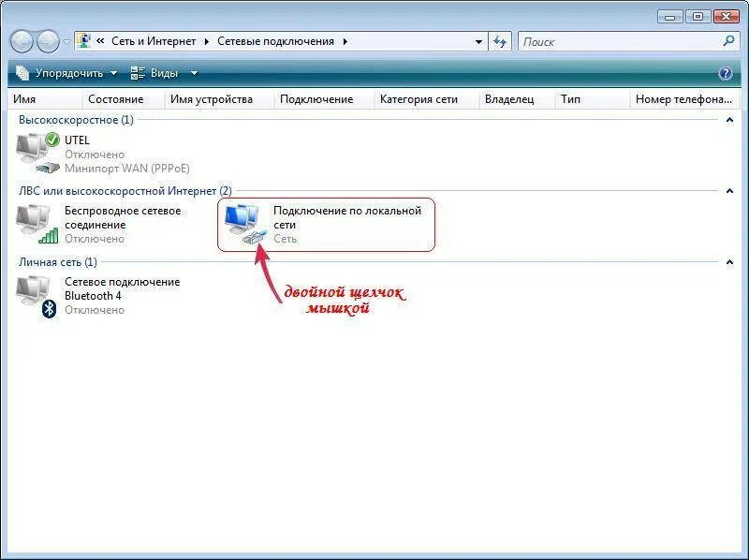
Task: Click the Help question mark icon
Action: click(725, 73)
